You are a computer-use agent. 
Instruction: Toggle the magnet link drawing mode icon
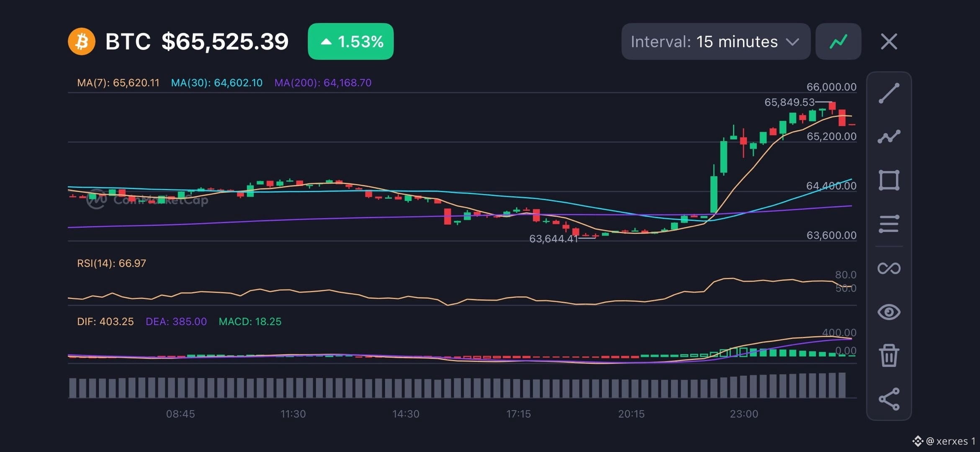pyautogui.click(x=889, y=268)
